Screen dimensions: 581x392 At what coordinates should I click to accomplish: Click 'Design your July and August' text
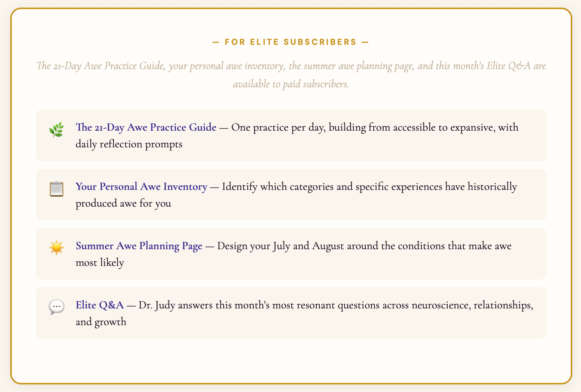[x=280, y=246]
